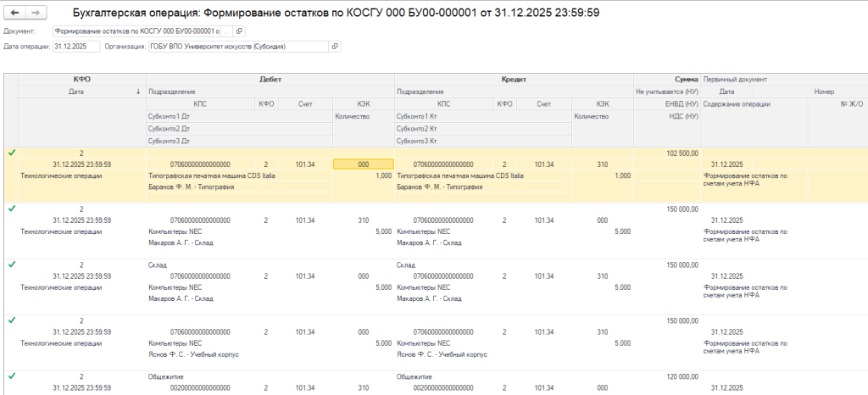The width and height of the screenshot is (868, 395).
Task: Click the Субконто1 Дт header
Action: coord(239,117)
